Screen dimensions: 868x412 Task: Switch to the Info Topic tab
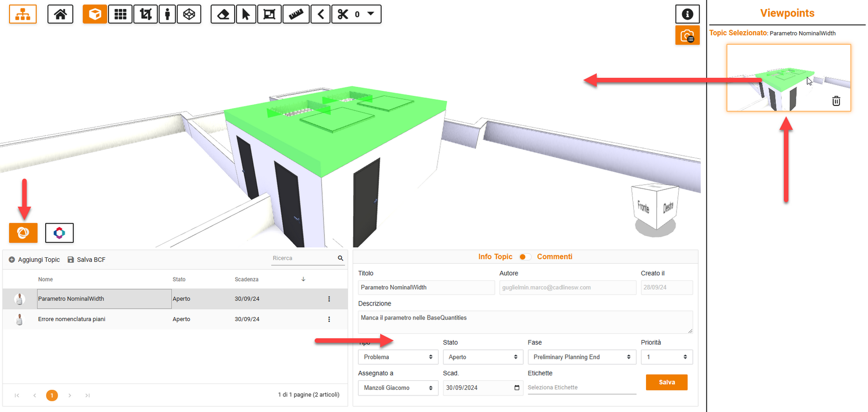[x=495, y=257]
